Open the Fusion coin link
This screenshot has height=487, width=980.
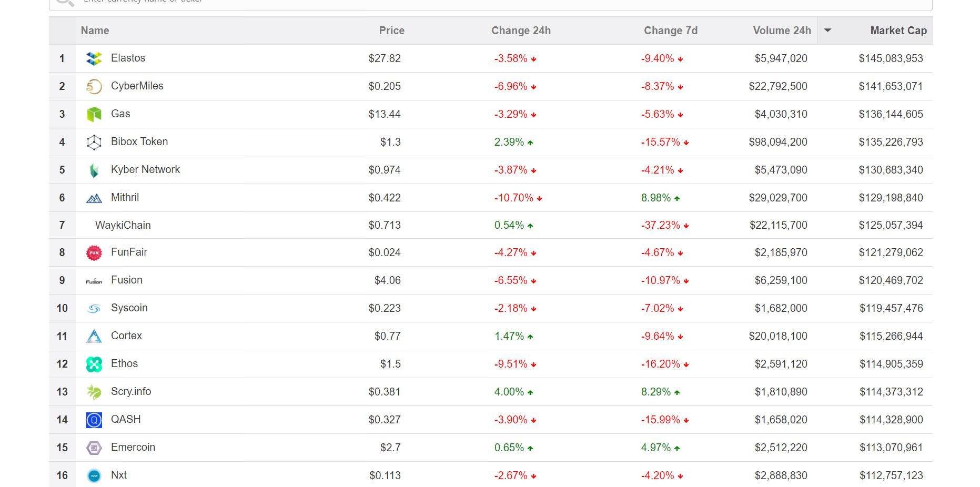click(x=126, y=280)
